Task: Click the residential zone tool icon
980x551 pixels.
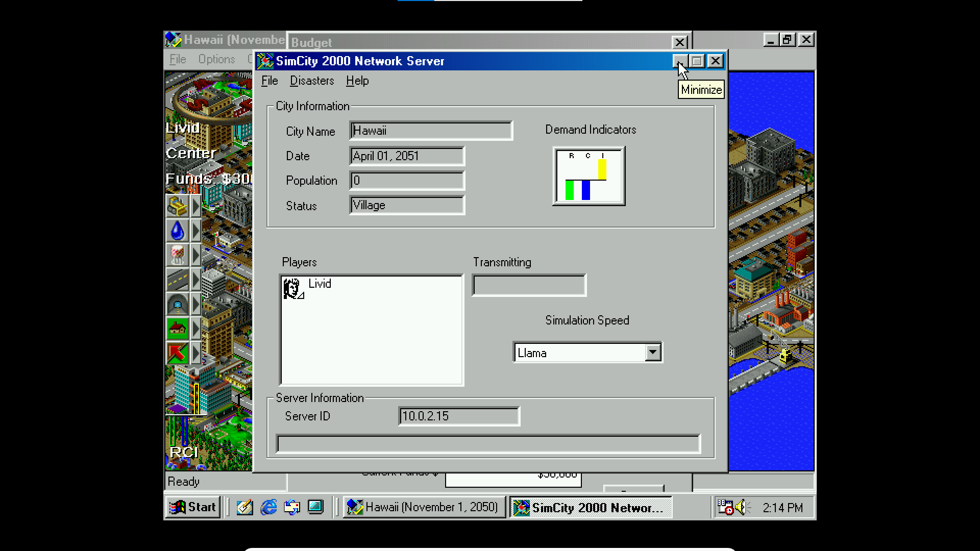Action: (x=177, y=329)
